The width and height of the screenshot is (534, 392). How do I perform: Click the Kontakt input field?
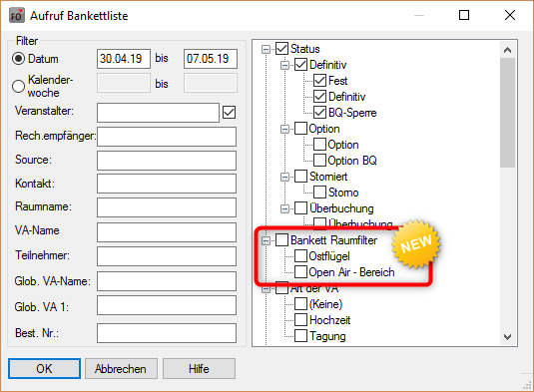[167, 184]
